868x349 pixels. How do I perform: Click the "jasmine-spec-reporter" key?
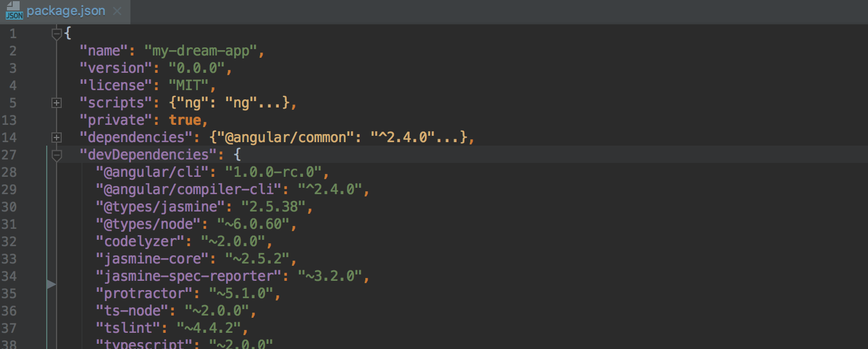click(x=189, y=276)
